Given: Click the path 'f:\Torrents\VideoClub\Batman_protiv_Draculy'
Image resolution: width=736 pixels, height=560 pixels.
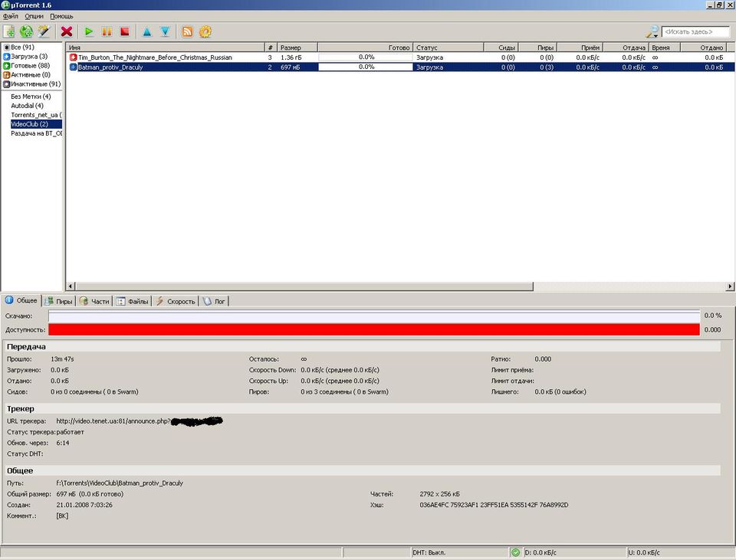Looking at the screenshot, I should click(120, 483).
